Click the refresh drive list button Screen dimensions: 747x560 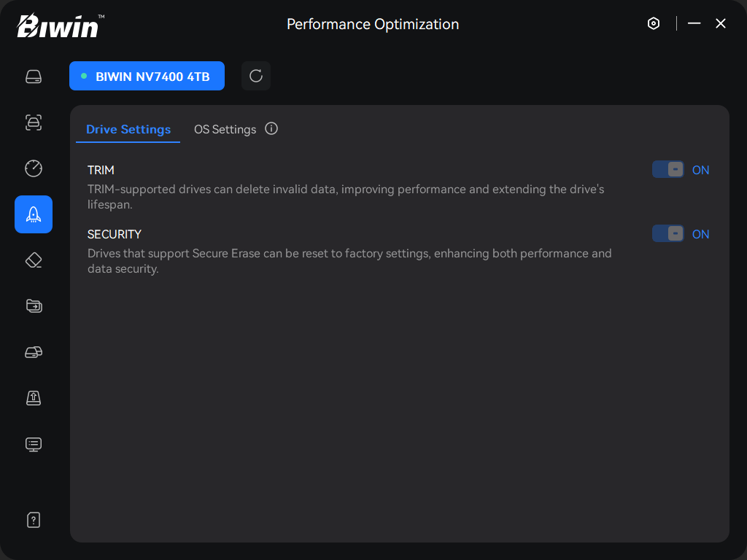pyautogui.click(x=256, y=76)
